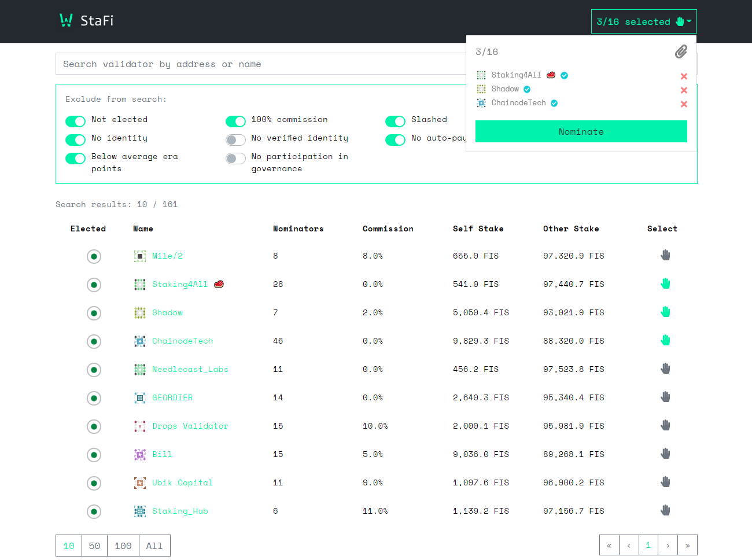Go to previous page of results
Viewport: 752px width, 560px height.
(629, 545)
